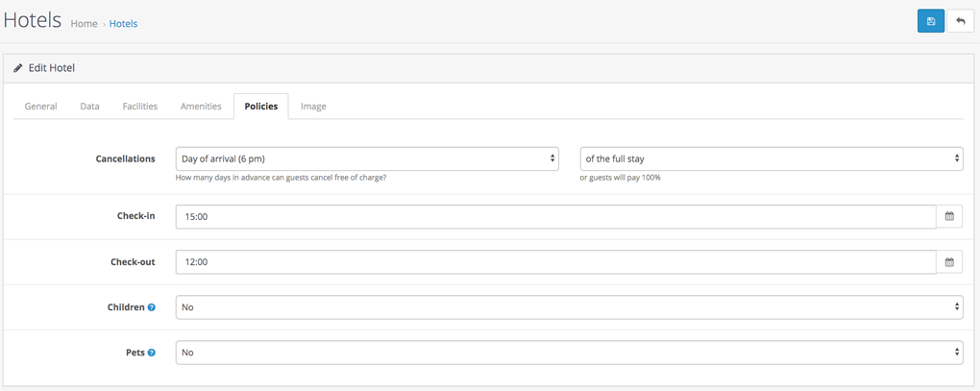980x391 pixels.
Task: Focus the Check-out time field
Action: point(555,262)
